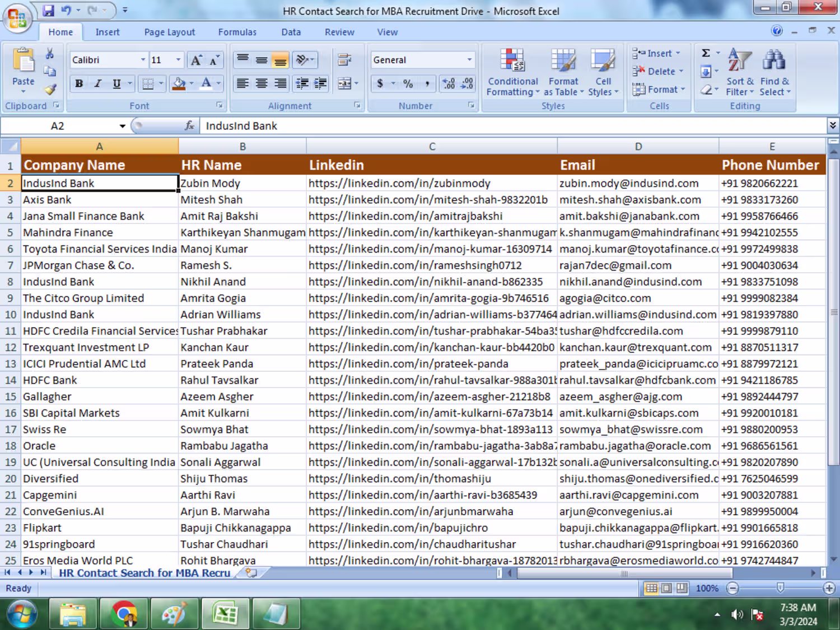This screenshot has height=630, width=840.
Task: Copy the selected cell
Action: point(50,71)
